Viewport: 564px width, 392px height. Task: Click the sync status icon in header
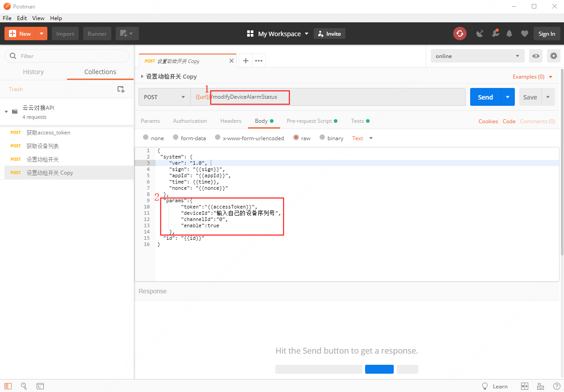[x=459, y=33]
